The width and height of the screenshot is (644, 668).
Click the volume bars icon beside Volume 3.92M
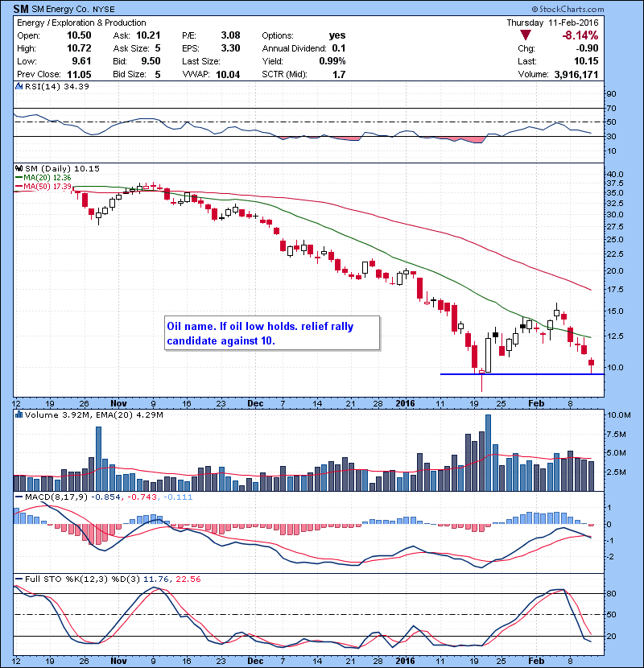[19, 414]
